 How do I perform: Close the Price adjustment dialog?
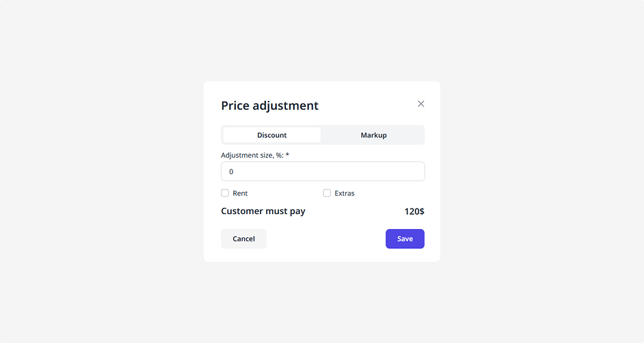click(x=421, y=104)
